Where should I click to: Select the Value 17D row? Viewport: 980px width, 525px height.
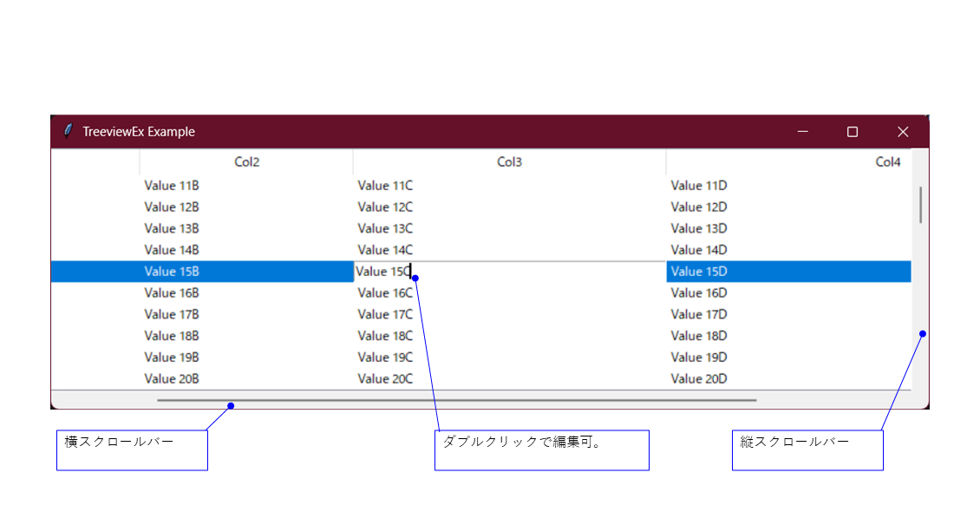point(699,314)
